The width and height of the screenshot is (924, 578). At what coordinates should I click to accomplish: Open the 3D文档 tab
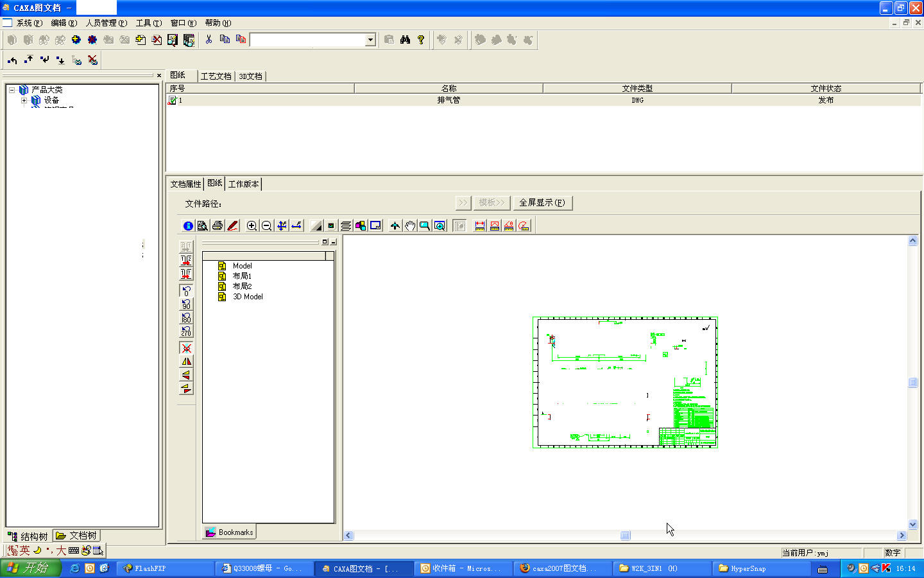(x=250, y=76)
